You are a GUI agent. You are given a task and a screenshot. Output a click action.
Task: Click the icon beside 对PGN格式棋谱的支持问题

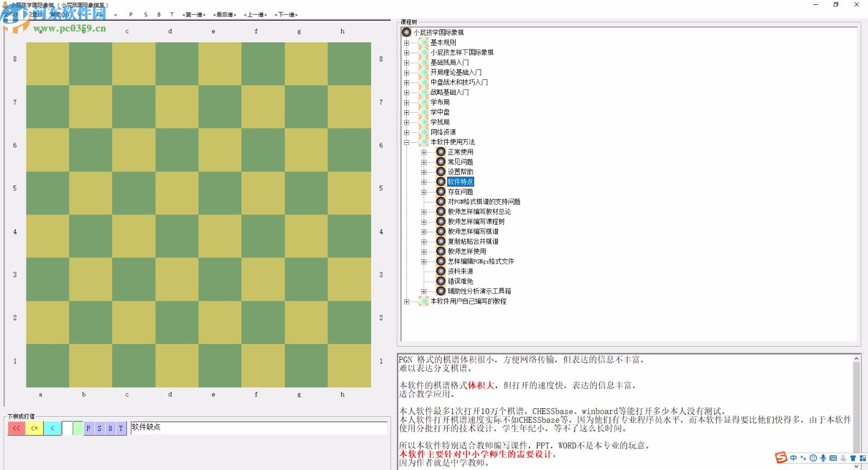[x=441, y=201]
